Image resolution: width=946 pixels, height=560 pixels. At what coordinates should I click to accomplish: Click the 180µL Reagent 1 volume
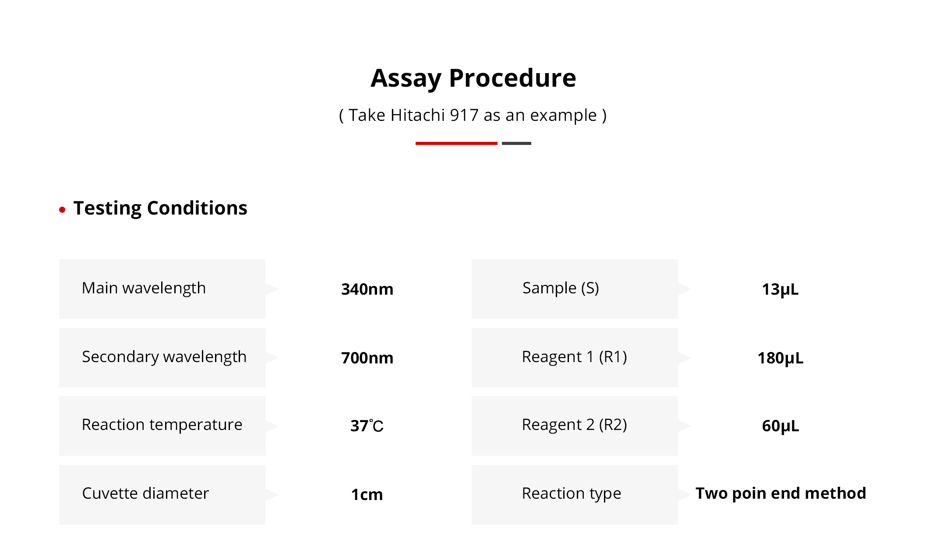tap(780, 358)
